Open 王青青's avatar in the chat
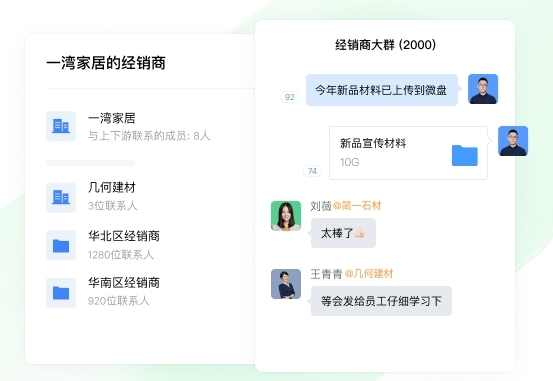The width and height of the screenshot is (553, 381). pos(286,284)
